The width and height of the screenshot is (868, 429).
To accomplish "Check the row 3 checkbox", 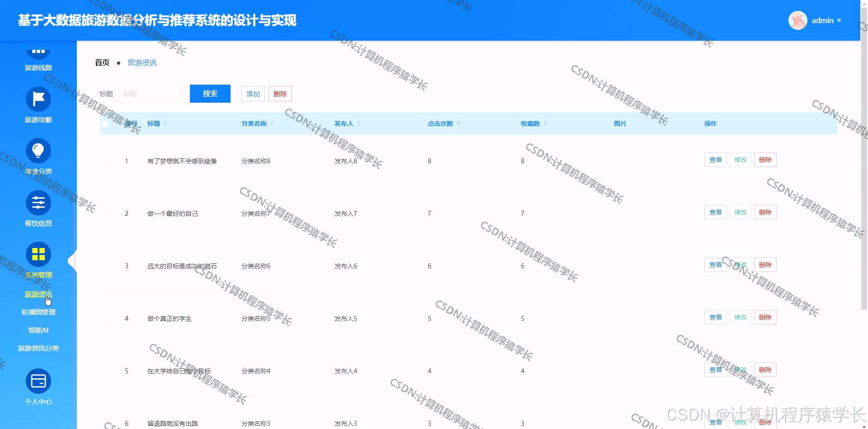I will pos(105,266).
